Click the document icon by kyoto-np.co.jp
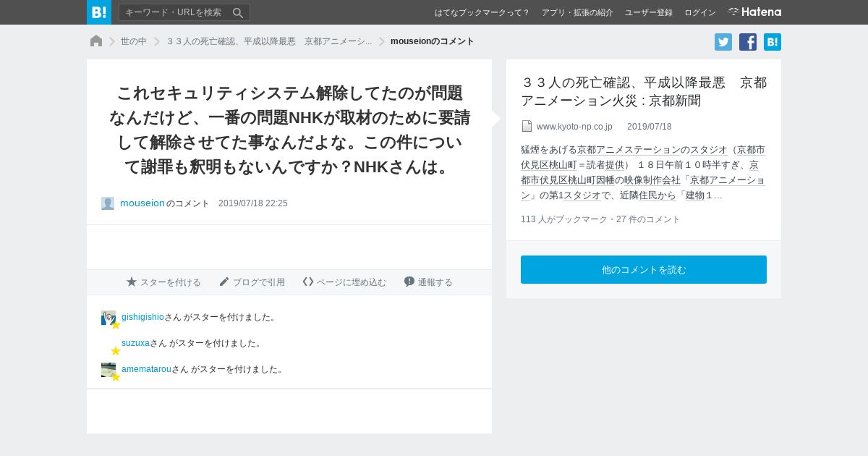This screenshot has width=868, height=456. point(527,126)
